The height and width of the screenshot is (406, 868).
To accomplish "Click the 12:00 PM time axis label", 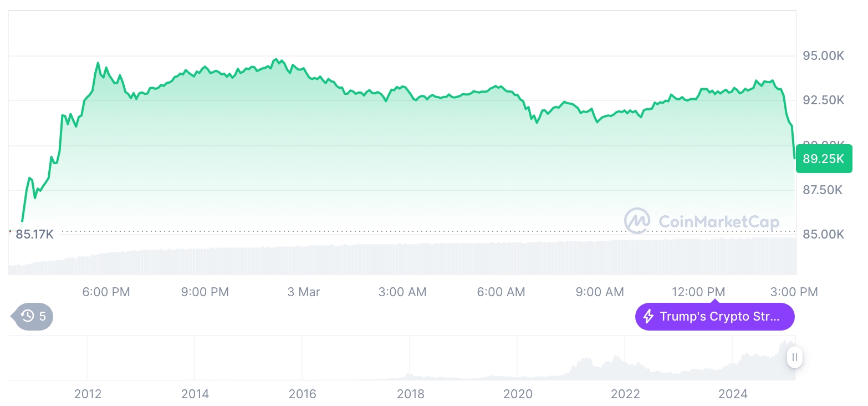I will click(698, 292).
